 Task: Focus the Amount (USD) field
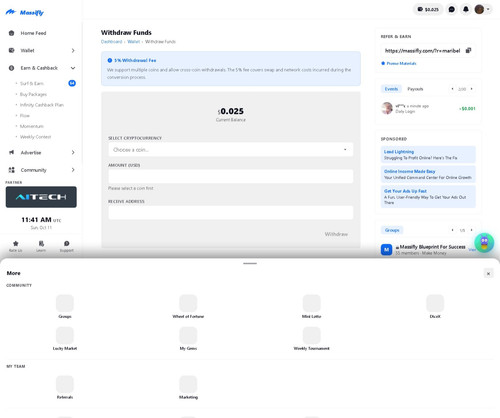coord(230,176)
